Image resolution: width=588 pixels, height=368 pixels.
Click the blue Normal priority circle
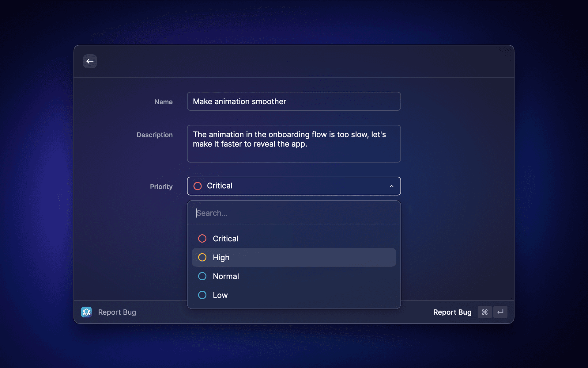(x=202, y=276)
